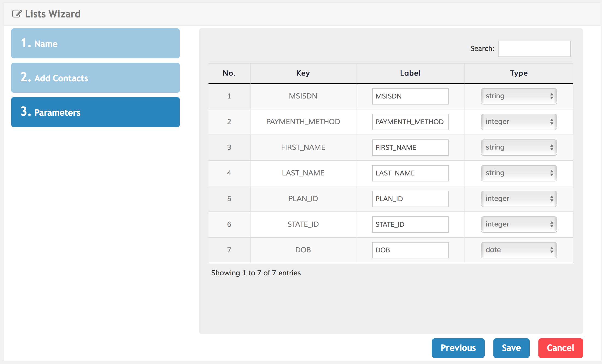The width and height of the screenshot is (602, 364).
Task: Focus the Search input field
Action: click(534, 49)
